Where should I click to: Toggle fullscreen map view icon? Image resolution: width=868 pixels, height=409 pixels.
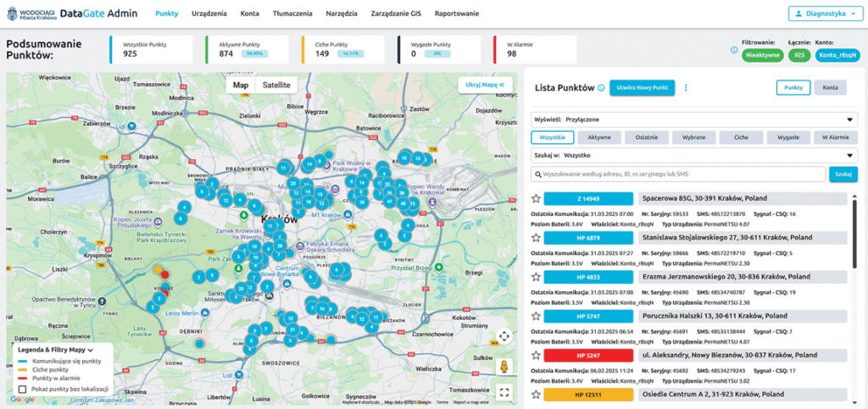pyautogui.click(x=504, y=391)
